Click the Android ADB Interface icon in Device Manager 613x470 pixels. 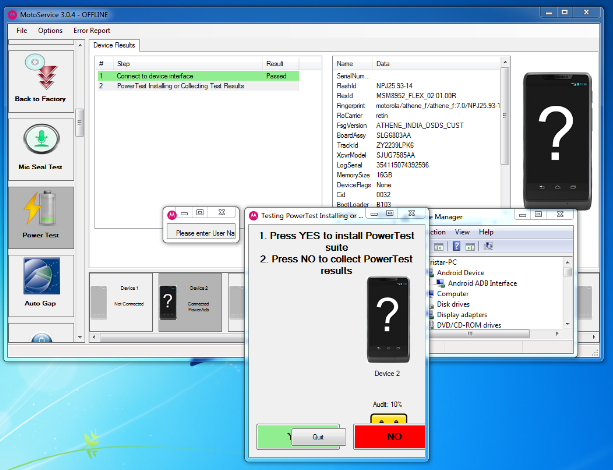[440, 283]
